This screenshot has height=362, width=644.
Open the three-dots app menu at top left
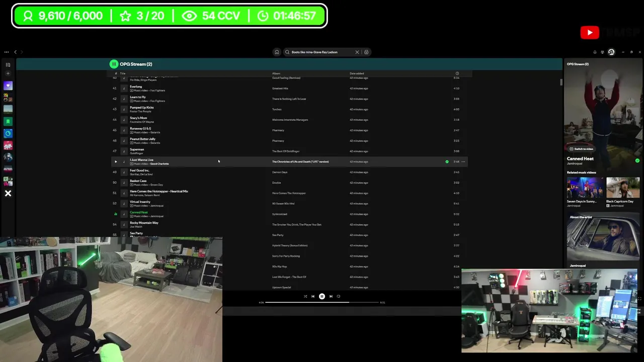tap(7, 52)
